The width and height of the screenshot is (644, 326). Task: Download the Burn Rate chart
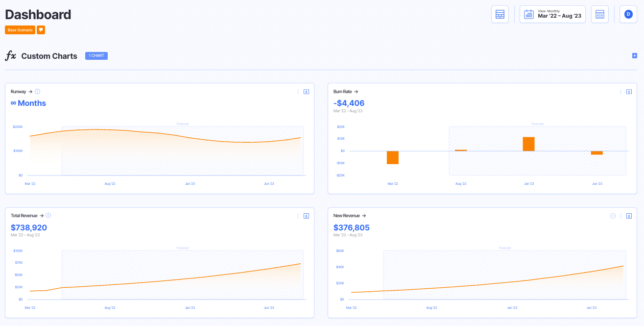(x=629, y=91)
